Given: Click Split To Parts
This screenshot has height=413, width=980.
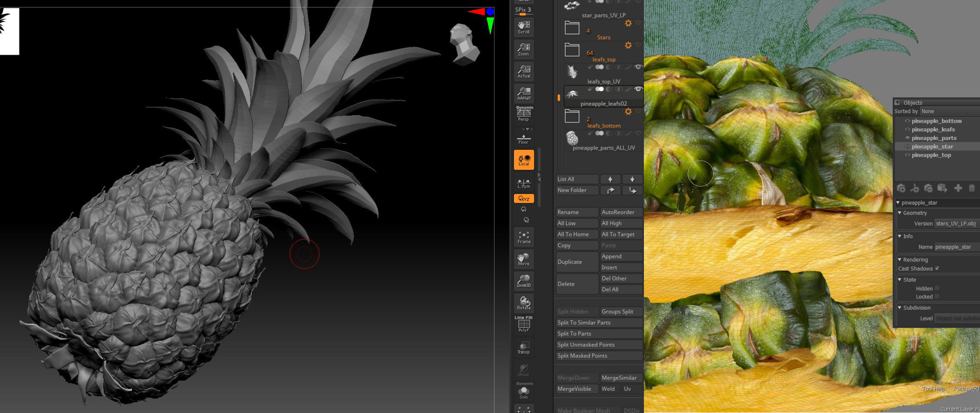Looking at the screenshot, I should pos(599,334).
